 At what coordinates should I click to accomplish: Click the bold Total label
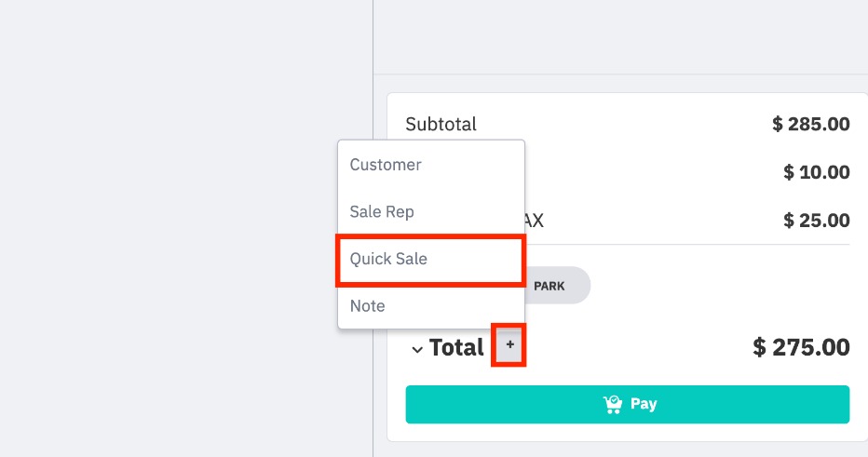tap(456, 347)
